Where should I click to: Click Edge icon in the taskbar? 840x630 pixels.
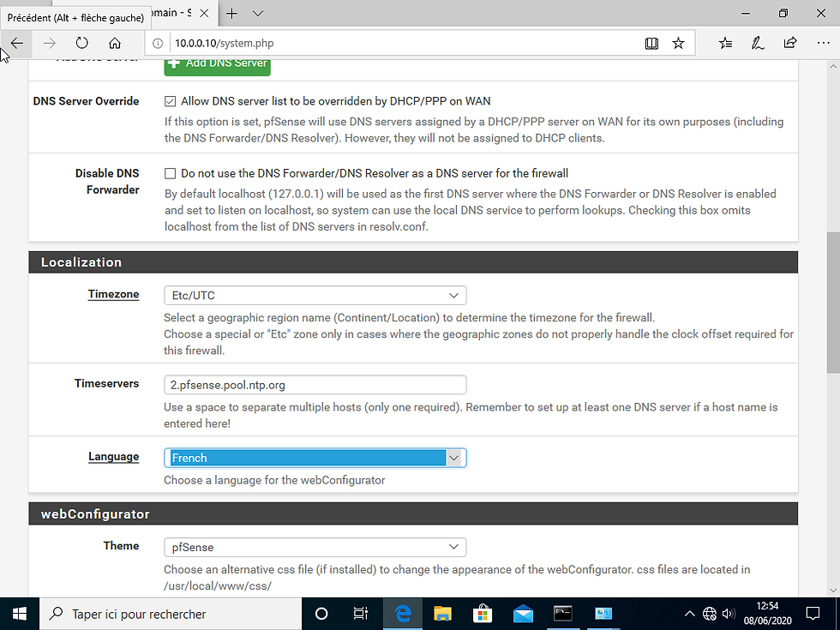tap(403, 614)
